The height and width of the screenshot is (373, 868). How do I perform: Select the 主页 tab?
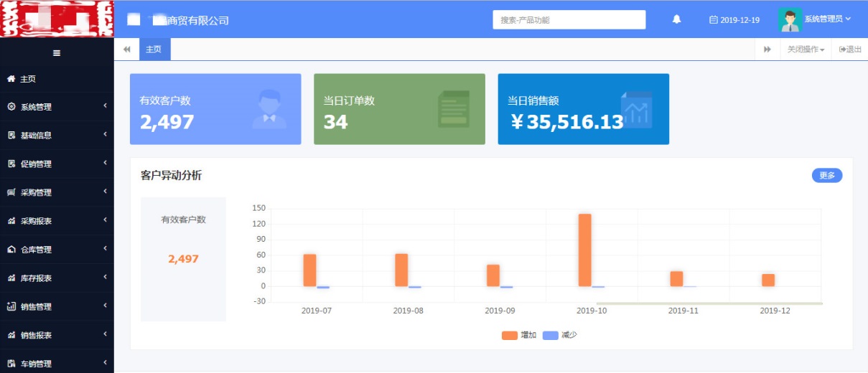pos(154,49)
